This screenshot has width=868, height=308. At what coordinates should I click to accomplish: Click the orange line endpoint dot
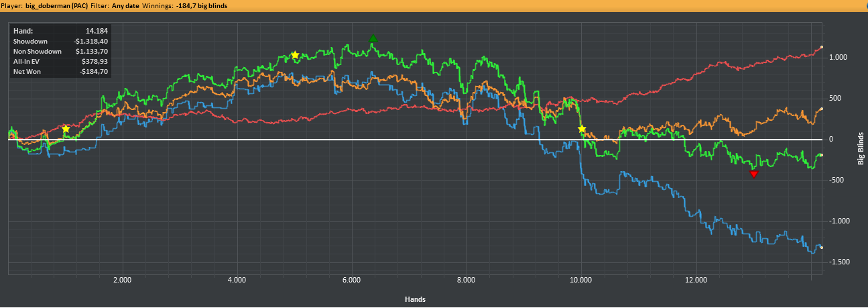(x=822, y=109)
